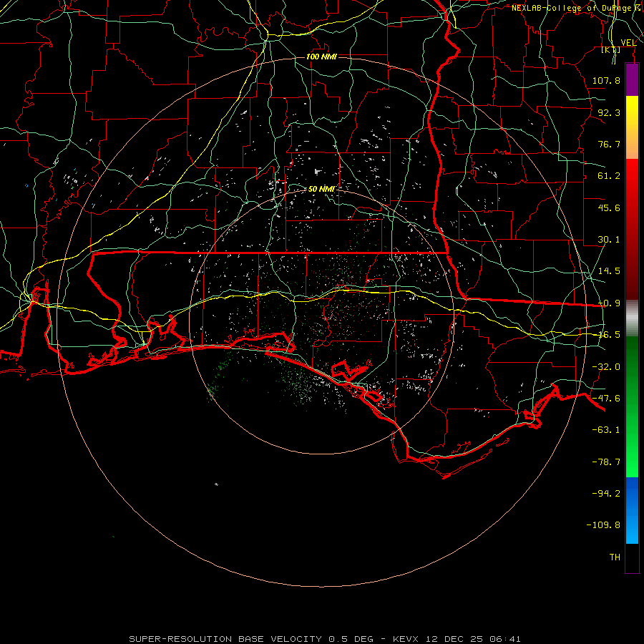
Task: Click the 92.3 velocity scale label
Action: [609, 112]
